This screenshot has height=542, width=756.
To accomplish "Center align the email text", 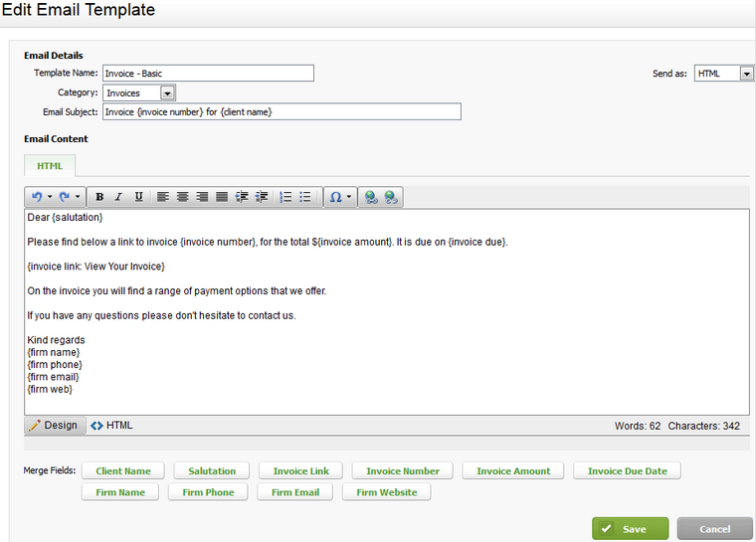I will coord(182,197).
